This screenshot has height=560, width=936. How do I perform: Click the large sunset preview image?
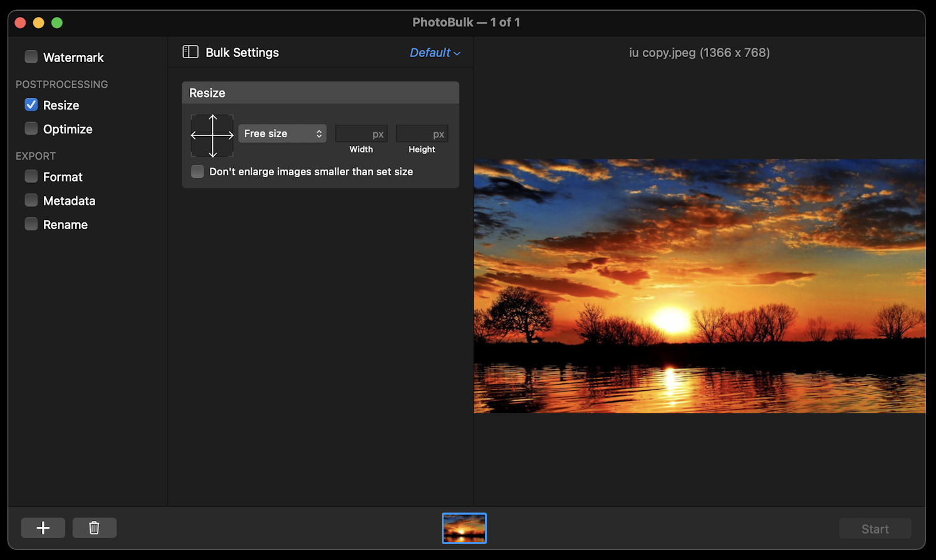point(699,285)
